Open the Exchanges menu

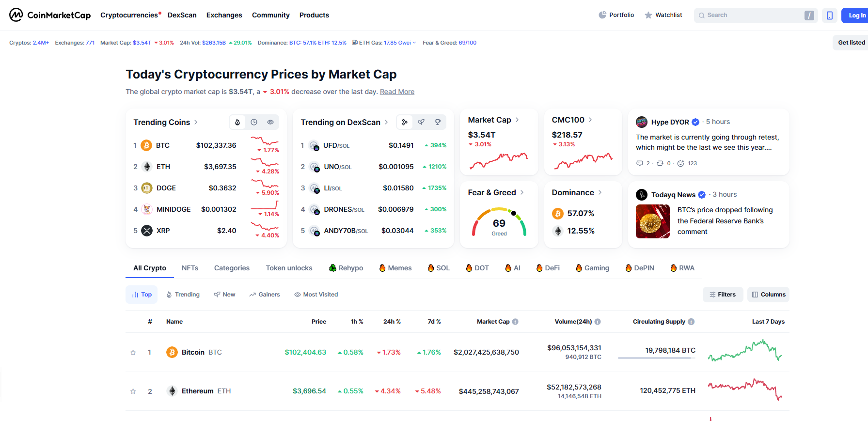pyautogui.click(x=224, y=15)
